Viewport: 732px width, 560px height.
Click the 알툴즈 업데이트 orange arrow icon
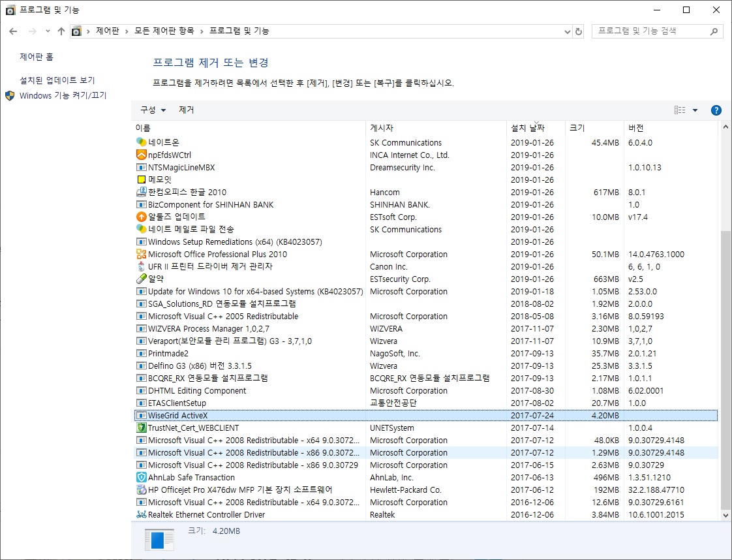[141, 217]
